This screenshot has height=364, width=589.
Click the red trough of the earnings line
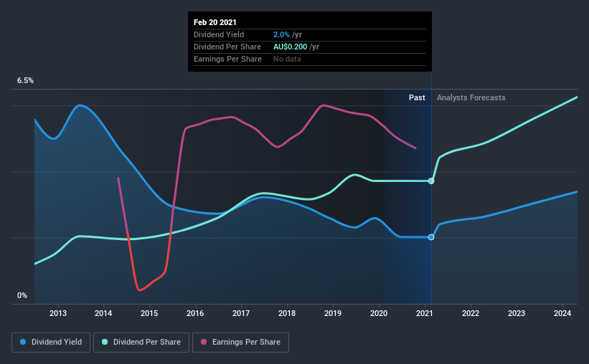point(140,289)
